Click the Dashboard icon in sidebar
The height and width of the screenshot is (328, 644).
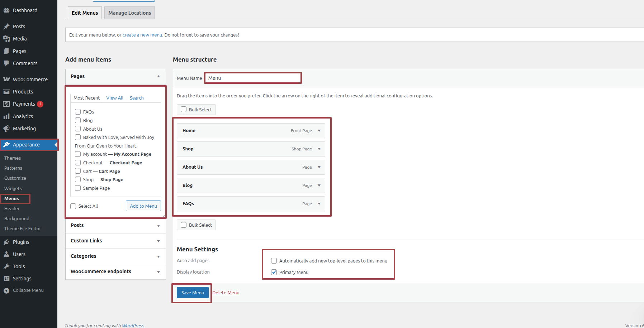click(6, 10)
